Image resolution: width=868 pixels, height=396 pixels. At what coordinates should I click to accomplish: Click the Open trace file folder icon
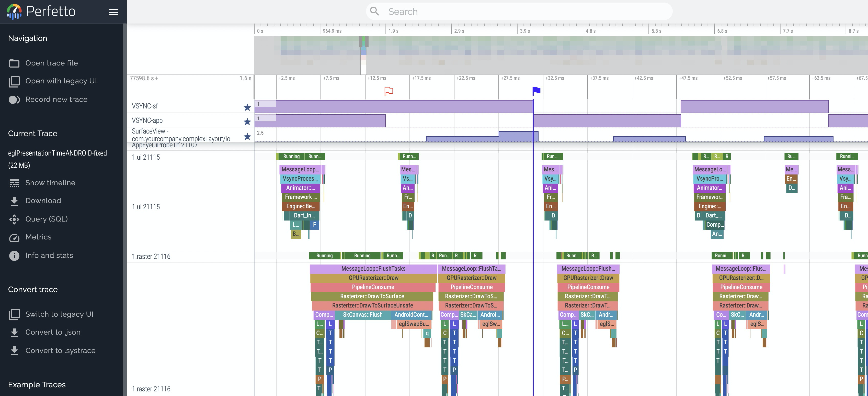(14, 63)
